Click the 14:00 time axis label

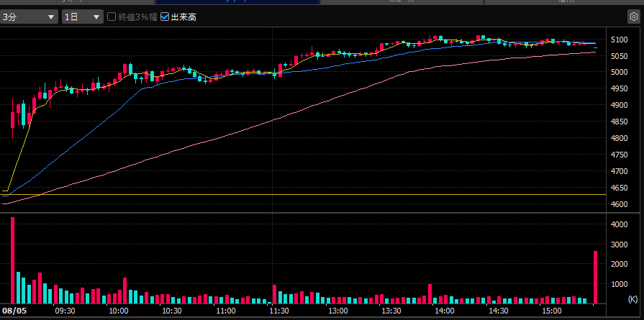click(445, 311)
